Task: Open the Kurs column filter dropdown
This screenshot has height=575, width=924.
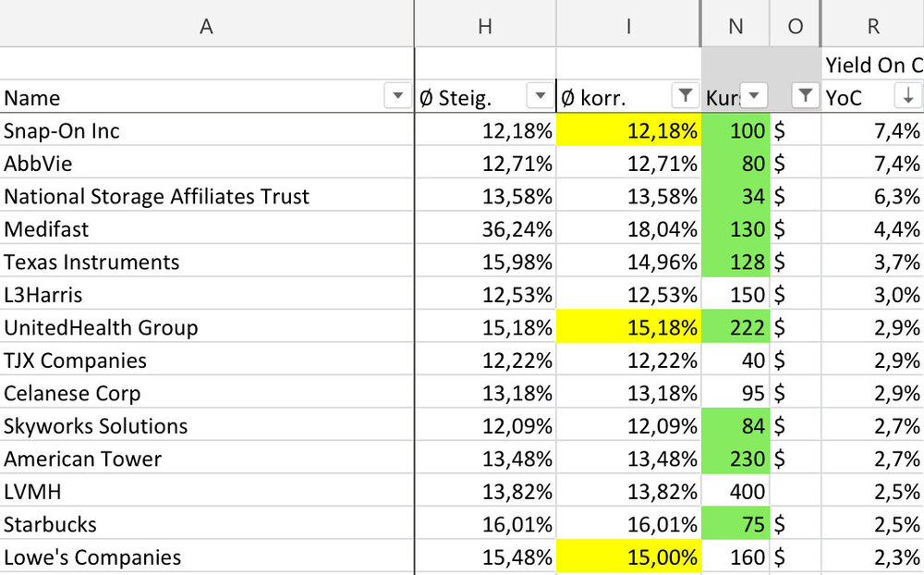Action: [755, 96]
